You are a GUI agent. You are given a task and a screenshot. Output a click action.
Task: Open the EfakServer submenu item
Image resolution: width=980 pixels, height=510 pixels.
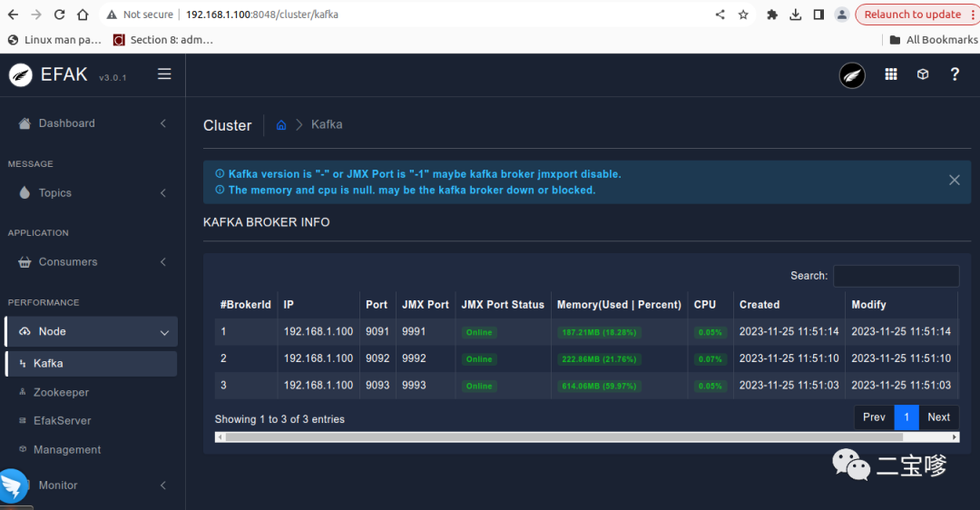pyautogui.click(x=63, y=421)
